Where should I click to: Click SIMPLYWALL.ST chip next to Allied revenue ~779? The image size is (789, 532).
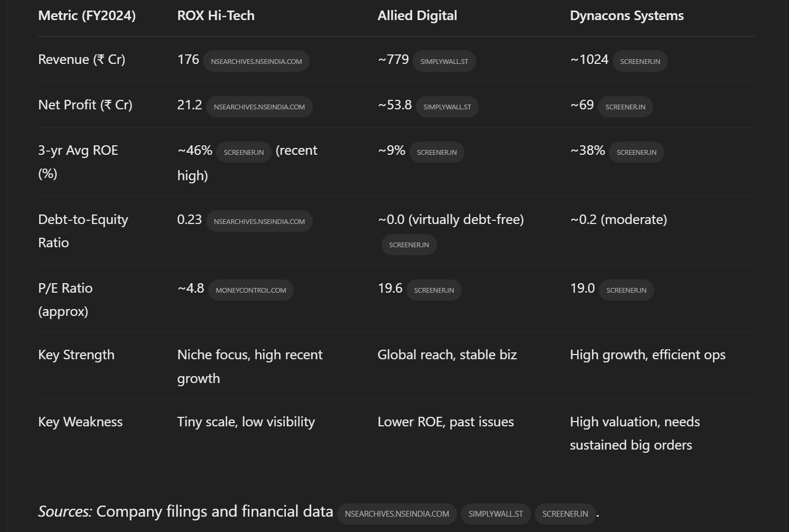(444, 61)
